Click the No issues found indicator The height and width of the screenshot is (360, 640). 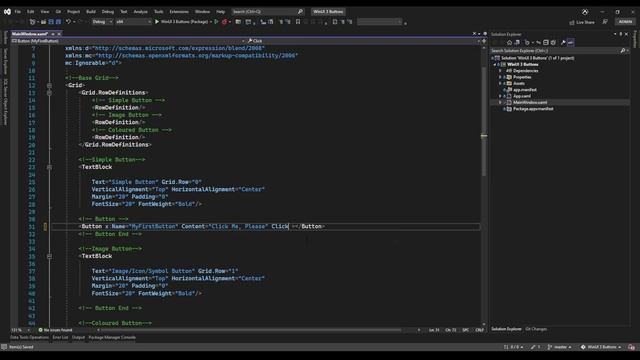point(55,330)
